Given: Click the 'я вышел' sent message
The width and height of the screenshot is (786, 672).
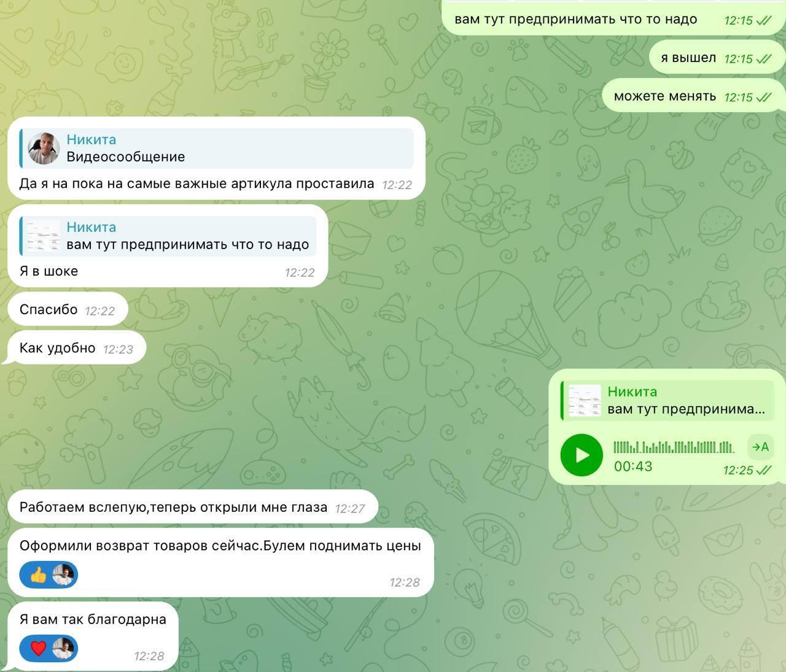Looking at the screenshot, I should (x=717, y=58).
